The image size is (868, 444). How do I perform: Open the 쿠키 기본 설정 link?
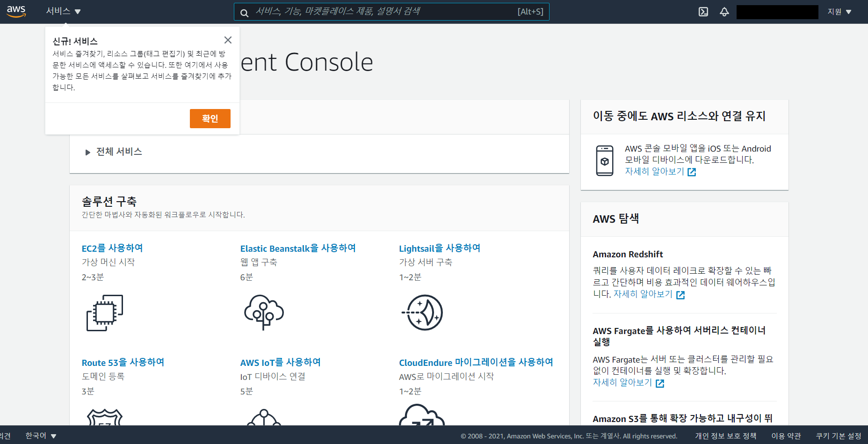click(839, 436)
